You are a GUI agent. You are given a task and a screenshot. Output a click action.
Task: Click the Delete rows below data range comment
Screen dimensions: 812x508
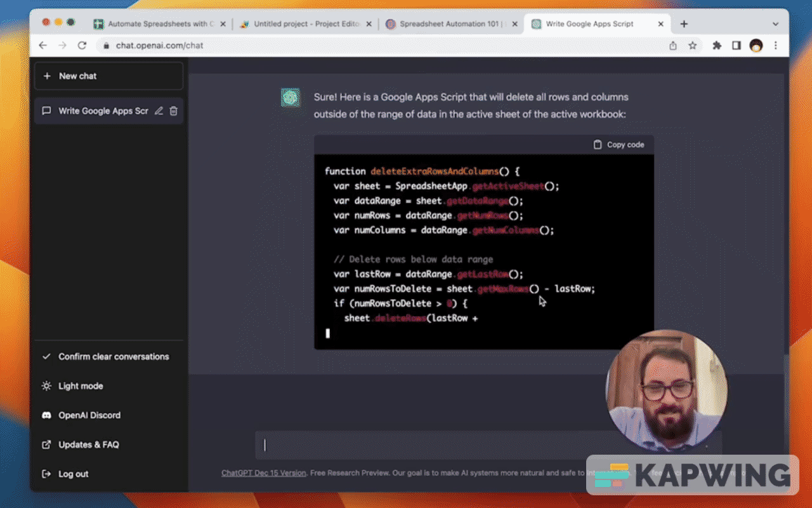tap(414, 260)
